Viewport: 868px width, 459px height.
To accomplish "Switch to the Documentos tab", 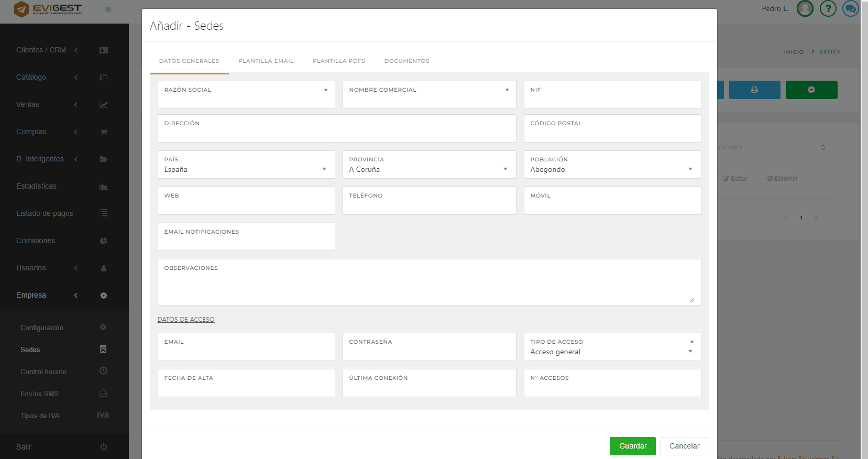I will (406, 61).
